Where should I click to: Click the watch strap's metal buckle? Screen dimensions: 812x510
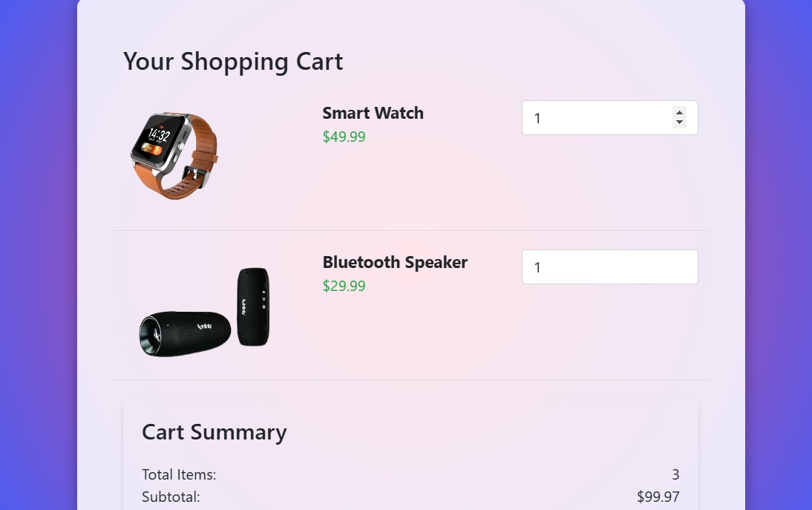pyautogui.click(x=193, y=175)
